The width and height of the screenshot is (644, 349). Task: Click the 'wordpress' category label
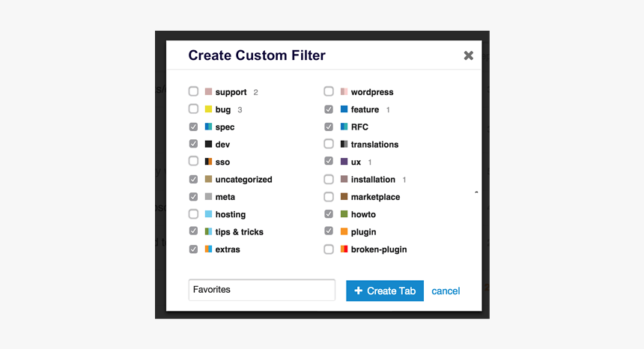(x=372, y=92)
